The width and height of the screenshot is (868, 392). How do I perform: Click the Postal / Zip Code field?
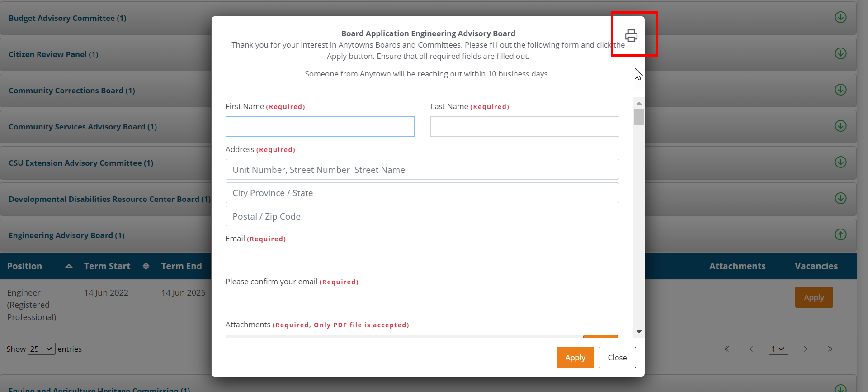tap(422, 216)
